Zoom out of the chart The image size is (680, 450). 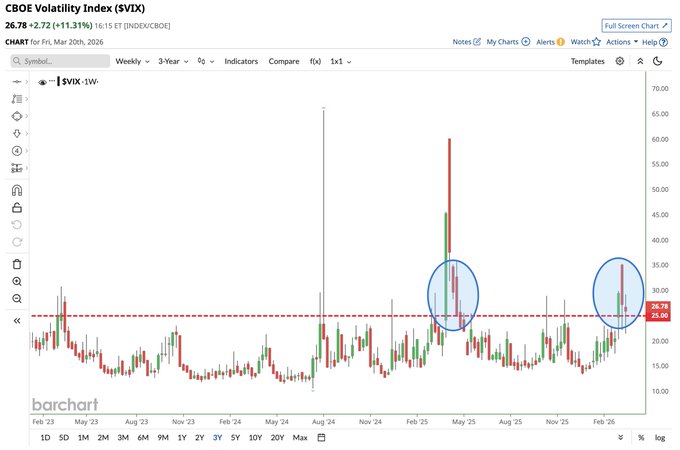pyautogui.click(x=17, y=299)
